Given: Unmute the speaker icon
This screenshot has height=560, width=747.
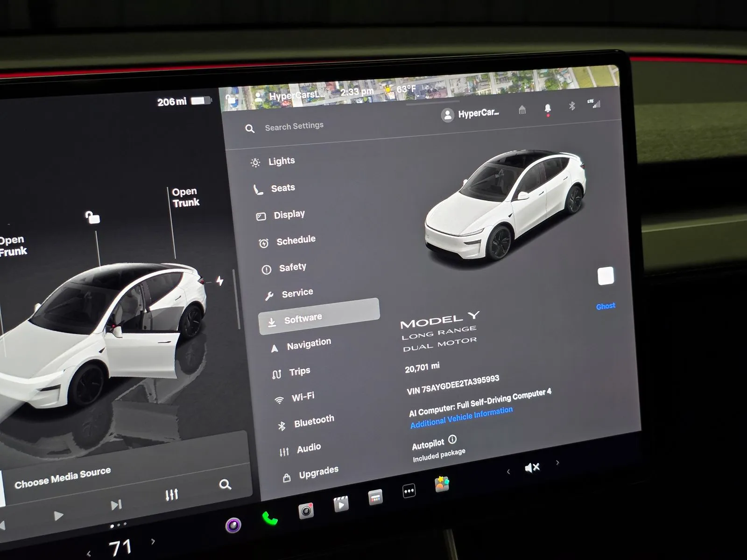Looking at the screenshot, I should point(532,467).
